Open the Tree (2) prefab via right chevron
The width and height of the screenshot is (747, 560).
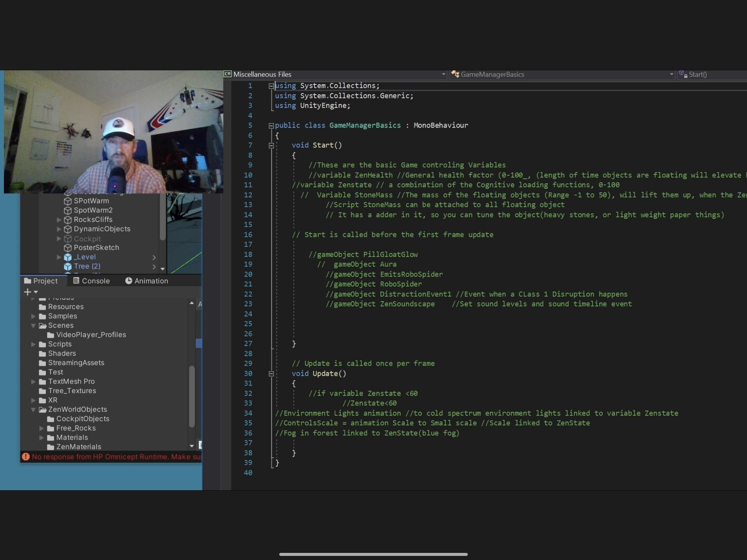pyautogui.click(x=154, y=267)
